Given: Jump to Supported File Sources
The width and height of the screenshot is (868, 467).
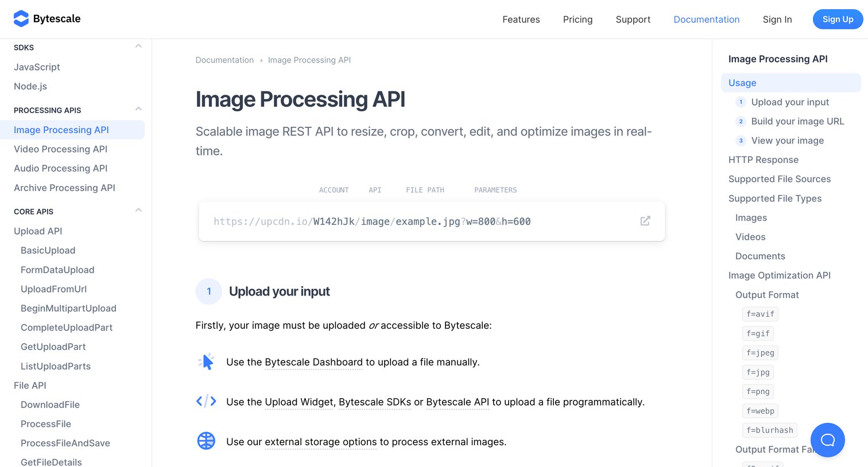Looking at the screenshot, I should 779,179.
